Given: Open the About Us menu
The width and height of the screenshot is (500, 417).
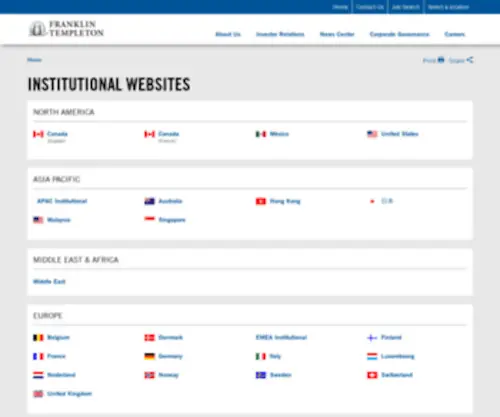Looking at the screenshot, I should pos(228,34).
